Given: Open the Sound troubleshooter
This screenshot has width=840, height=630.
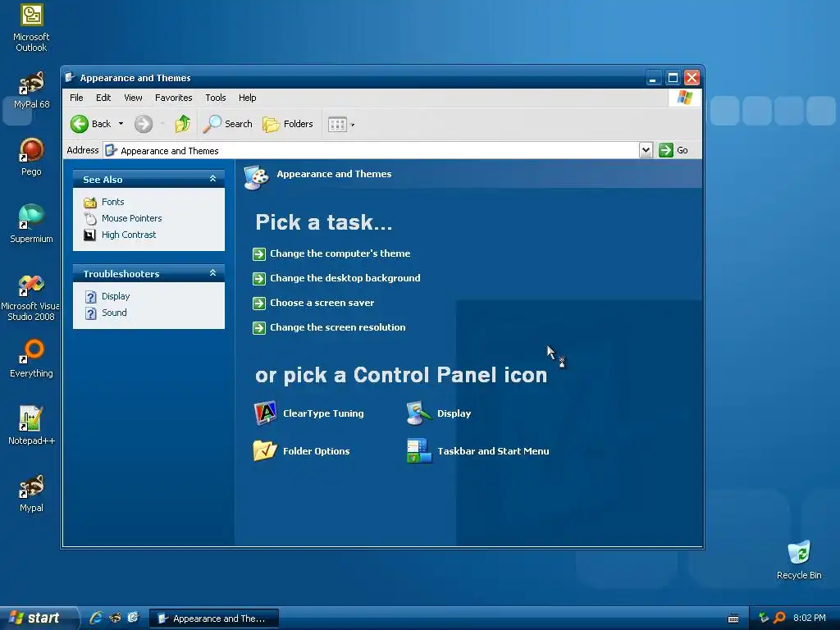Looking at the screenshot, I should point(114,313).
